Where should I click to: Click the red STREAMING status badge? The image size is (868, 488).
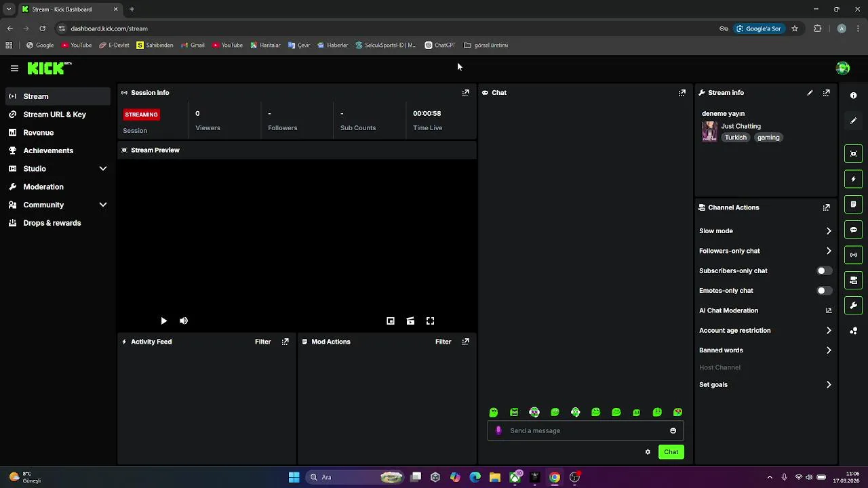(x=141, y=115)
